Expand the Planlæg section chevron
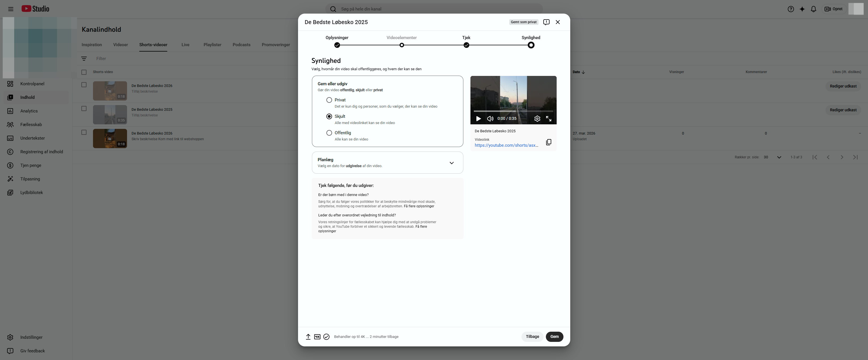 [451, 163]
